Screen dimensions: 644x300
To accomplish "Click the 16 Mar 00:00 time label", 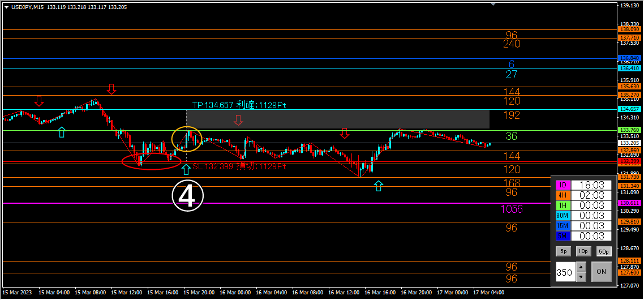I will pos(235,293).
